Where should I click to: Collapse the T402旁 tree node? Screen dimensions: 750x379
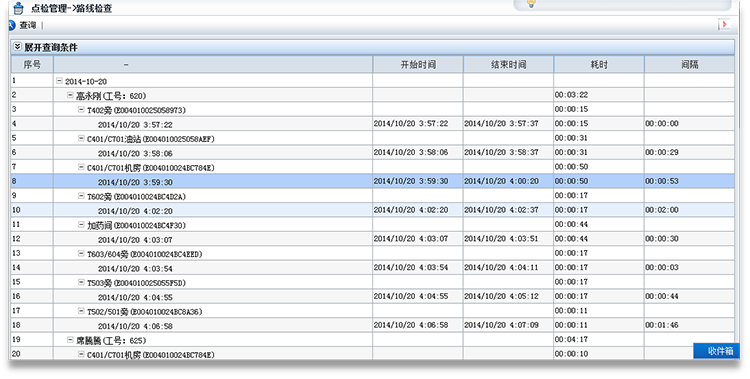point(81,110)
